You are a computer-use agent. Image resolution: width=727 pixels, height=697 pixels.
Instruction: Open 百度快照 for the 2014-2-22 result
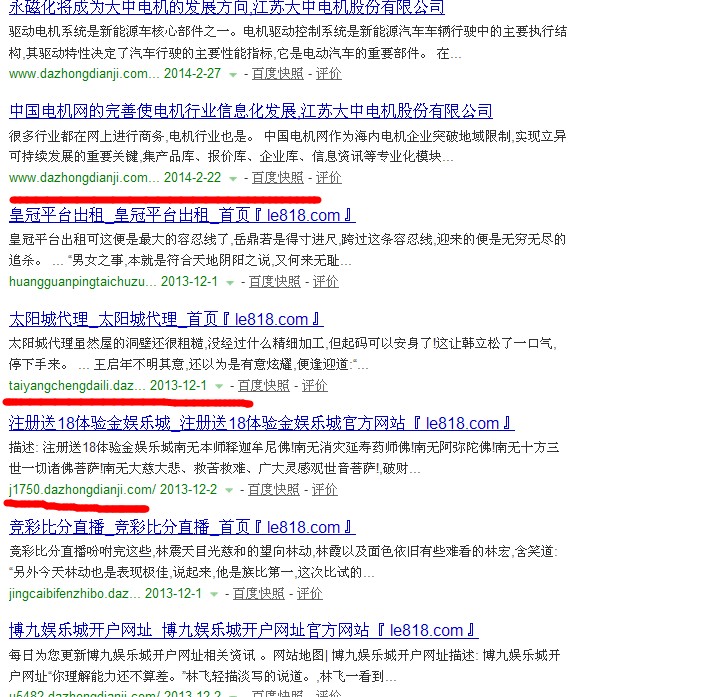(278, 178)
